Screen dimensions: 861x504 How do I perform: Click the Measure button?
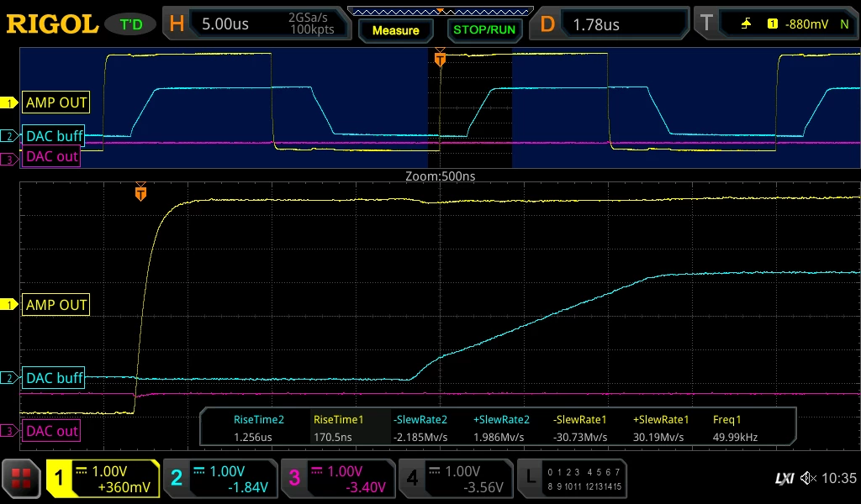395,30
